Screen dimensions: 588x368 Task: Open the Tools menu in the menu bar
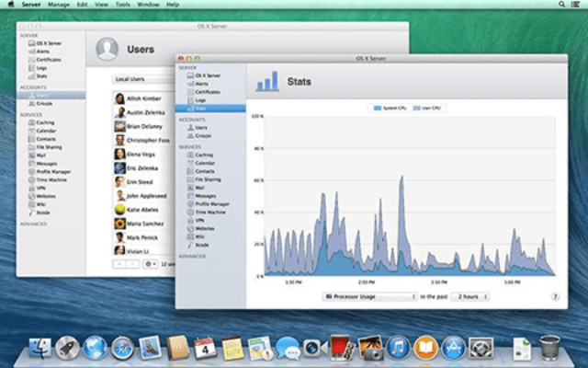[x=122, y=5]
